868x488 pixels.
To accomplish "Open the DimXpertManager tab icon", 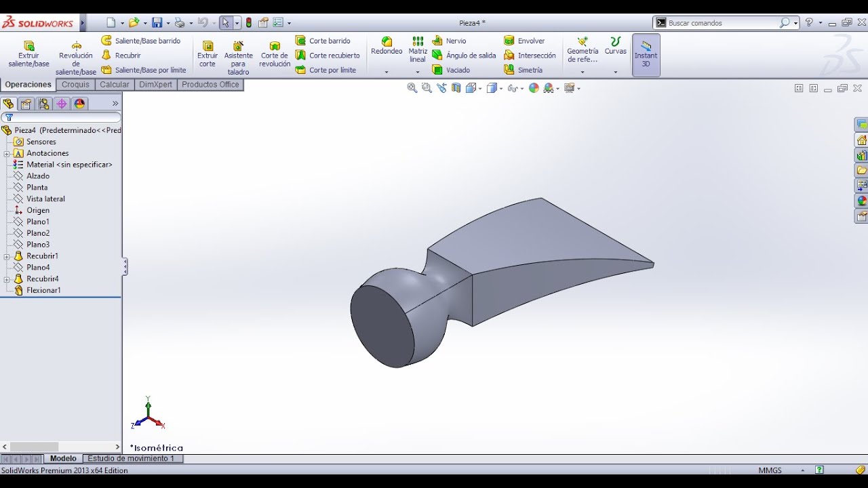I will pos(62,104).
